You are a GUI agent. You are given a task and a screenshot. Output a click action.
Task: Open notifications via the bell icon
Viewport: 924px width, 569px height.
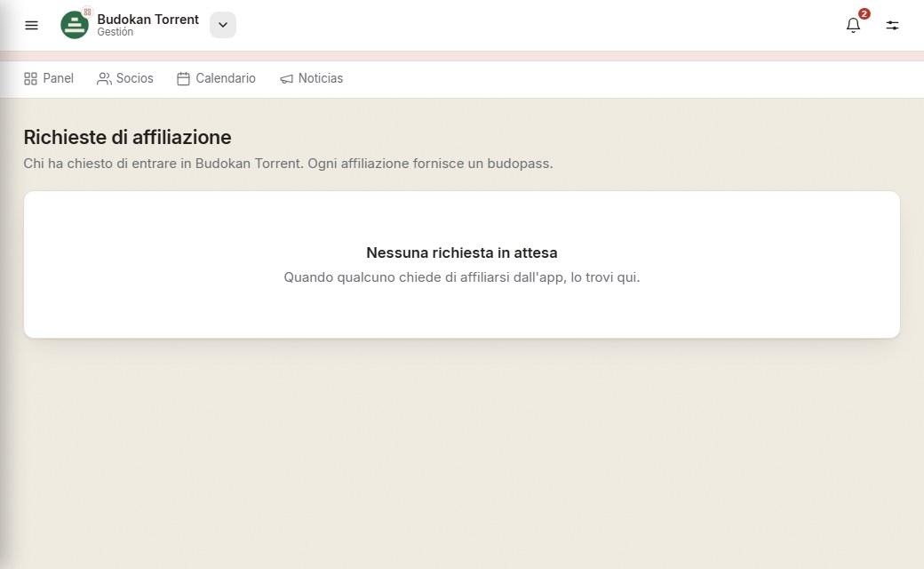coord(853,26)
